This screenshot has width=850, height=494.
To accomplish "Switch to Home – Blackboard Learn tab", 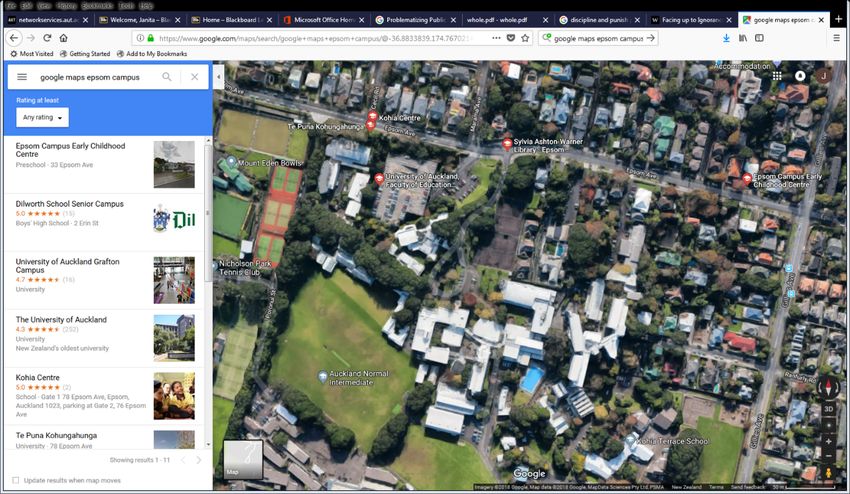I will (232, 20).
